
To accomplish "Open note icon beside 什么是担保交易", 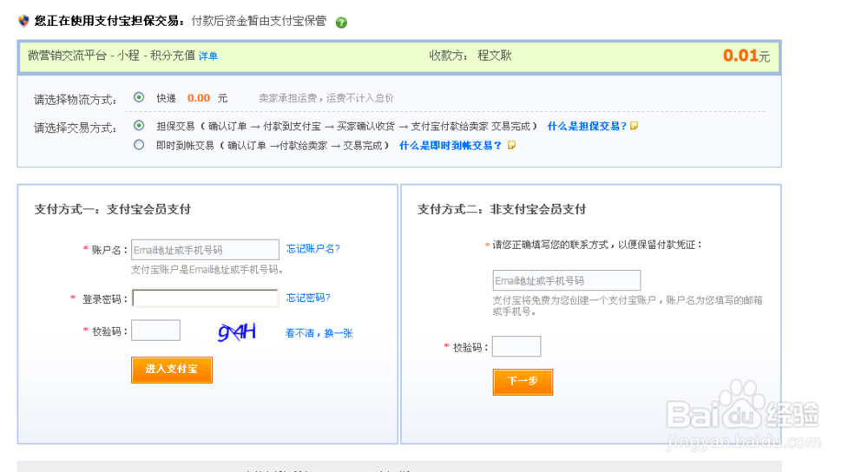I will (635, 126).
